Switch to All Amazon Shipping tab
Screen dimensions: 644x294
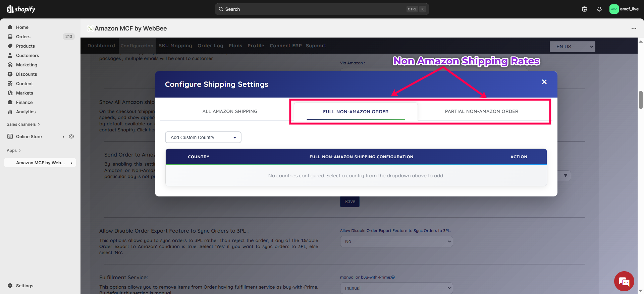pos(230,111)
